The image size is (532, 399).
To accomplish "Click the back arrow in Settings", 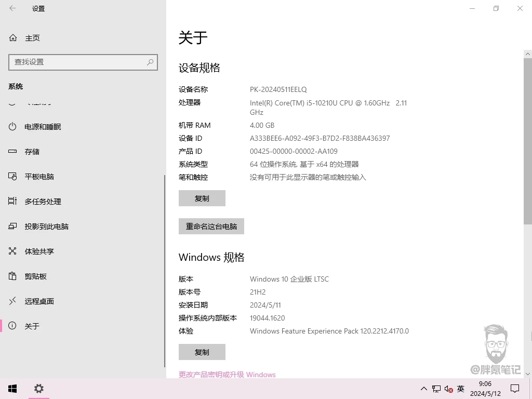I will coord(12,8).
